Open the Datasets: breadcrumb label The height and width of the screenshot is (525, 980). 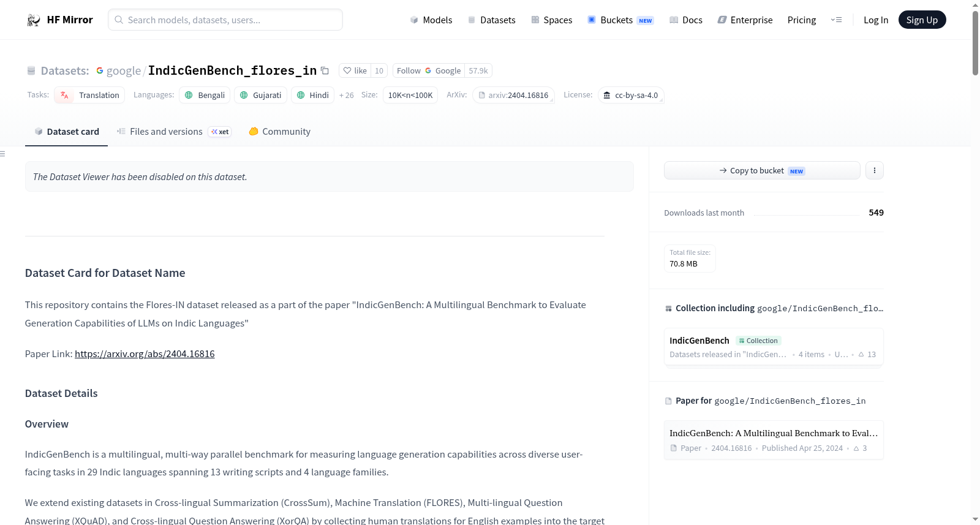(x=65, y=70)
